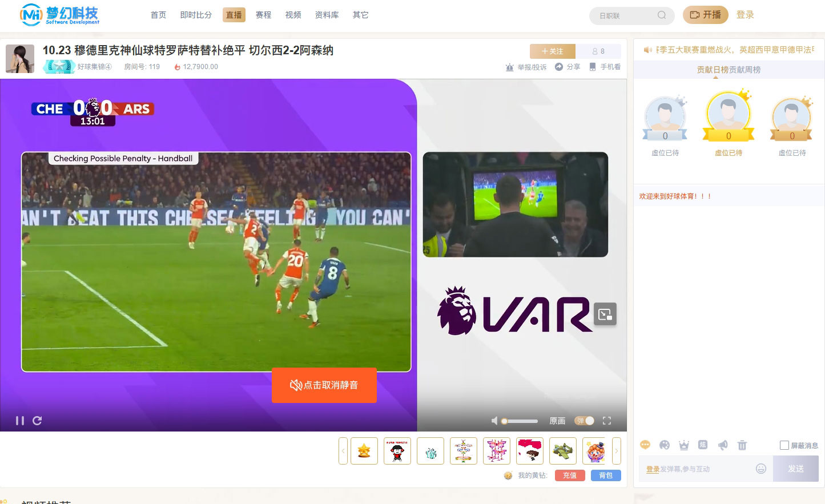
Task: Open the emoji smiley picker
Action: [761, 469]
